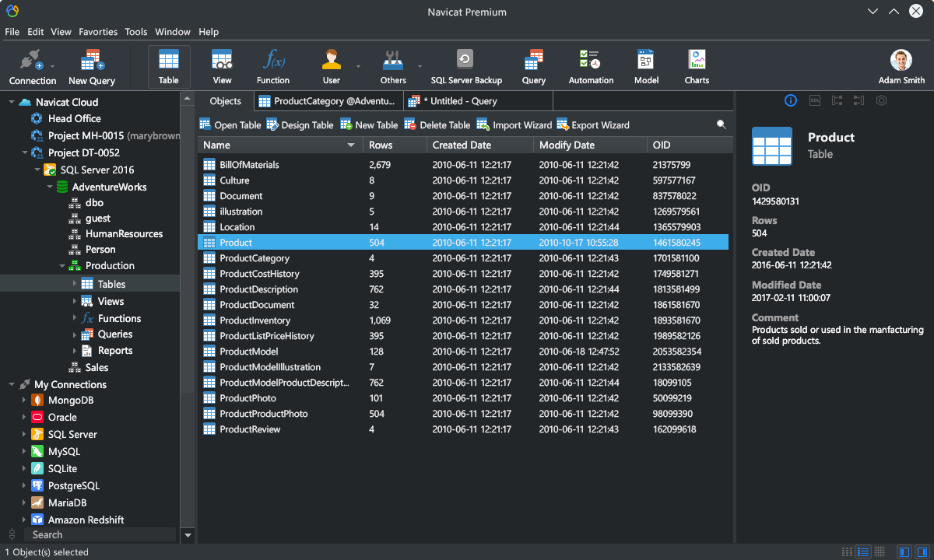Click the Design Table button
The height and width of the screenshot is (560, 934).
[x=300, y=124]
